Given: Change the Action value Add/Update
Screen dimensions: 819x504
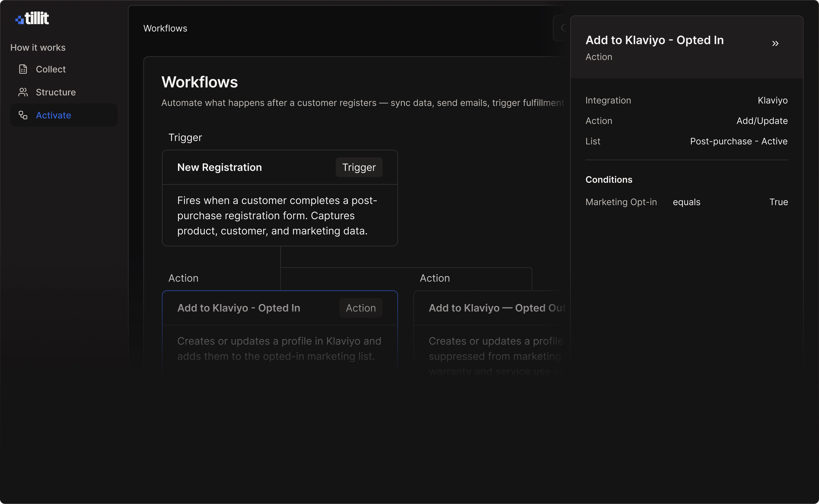Looking at the screenshot, I should click(762, 121).
